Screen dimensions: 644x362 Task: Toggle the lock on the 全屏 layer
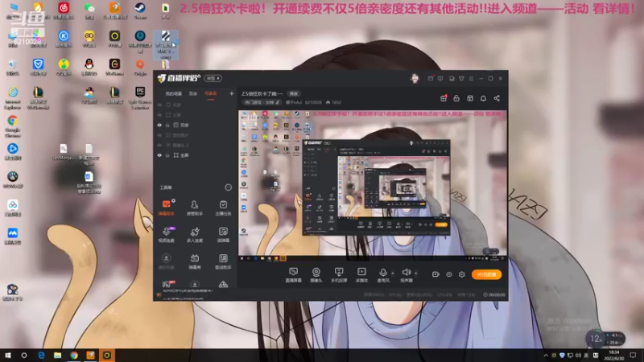coord(167,155)
